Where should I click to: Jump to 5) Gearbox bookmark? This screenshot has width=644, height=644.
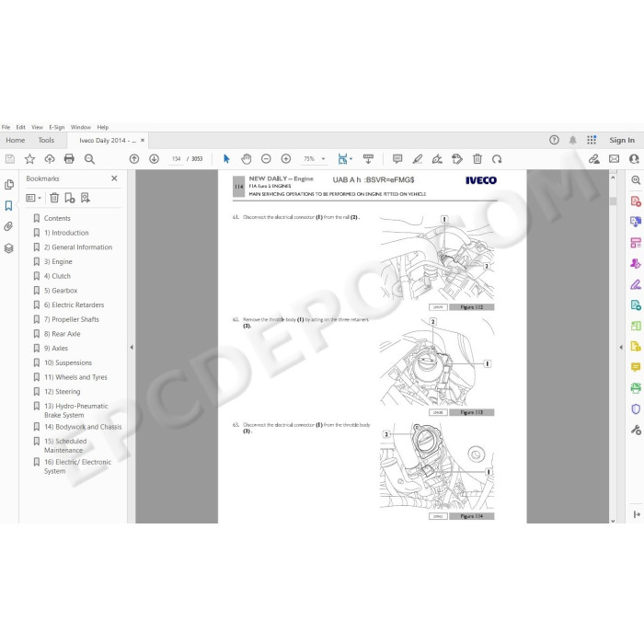pyautogui.click(x=61, y=291)
